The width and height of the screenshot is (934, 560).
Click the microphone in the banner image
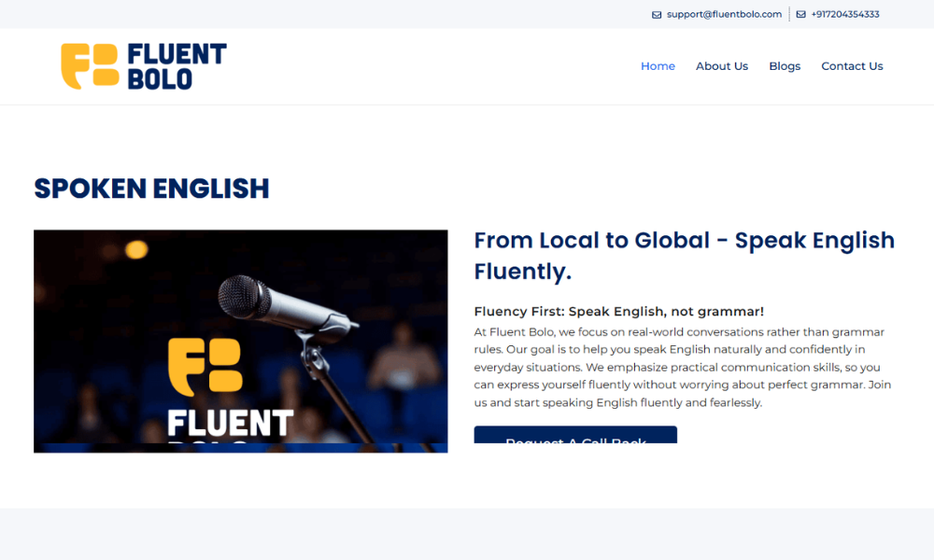point(280,304)
